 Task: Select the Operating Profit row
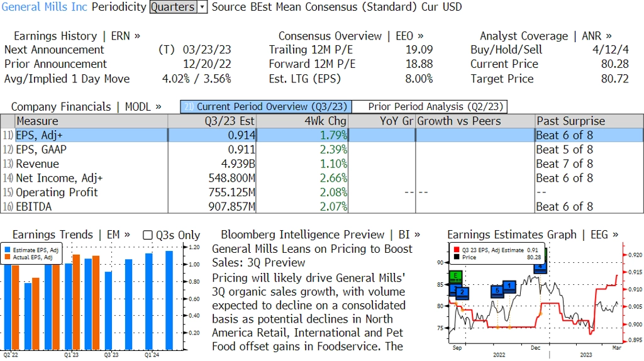tap(322, 192)
